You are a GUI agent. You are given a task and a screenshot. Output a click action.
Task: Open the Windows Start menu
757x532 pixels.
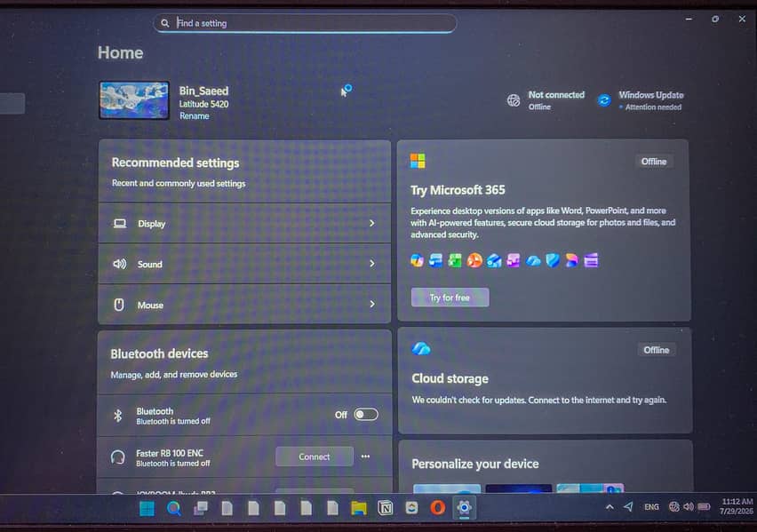(x=147, y=508)
